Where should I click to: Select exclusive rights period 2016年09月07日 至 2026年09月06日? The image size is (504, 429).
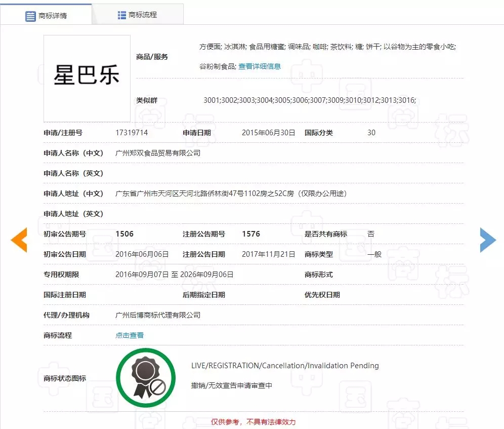174,275
